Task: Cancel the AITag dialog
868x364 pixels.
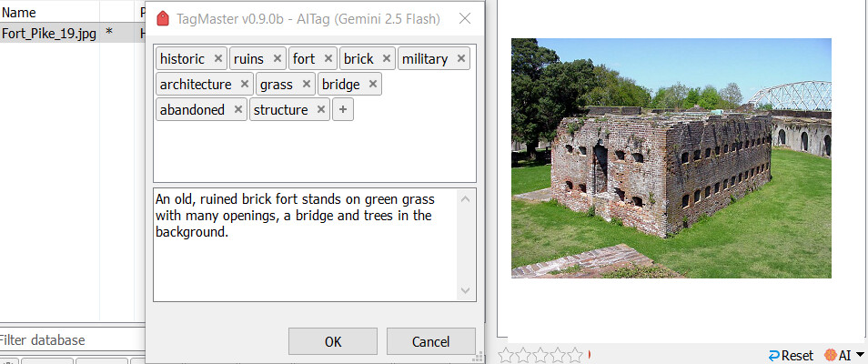Action: 430,341
